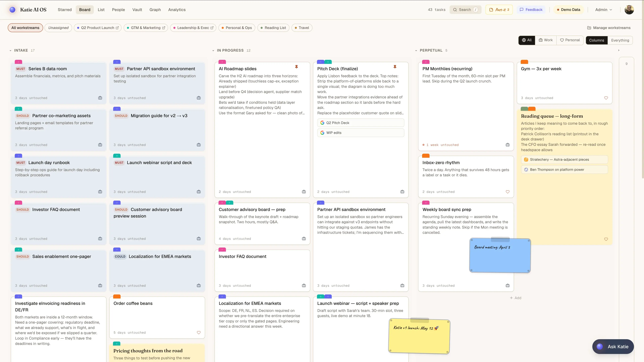Open the Analytics tab
This screenshot has width=644, height=362.
click(x=177, y=10)
